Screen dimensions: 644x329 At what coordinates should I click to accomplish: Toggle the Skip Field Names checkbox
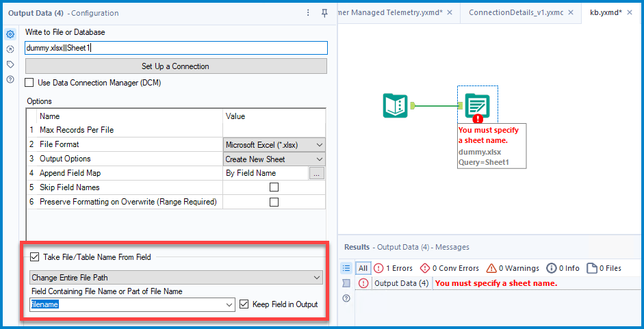tap(274, 187)
